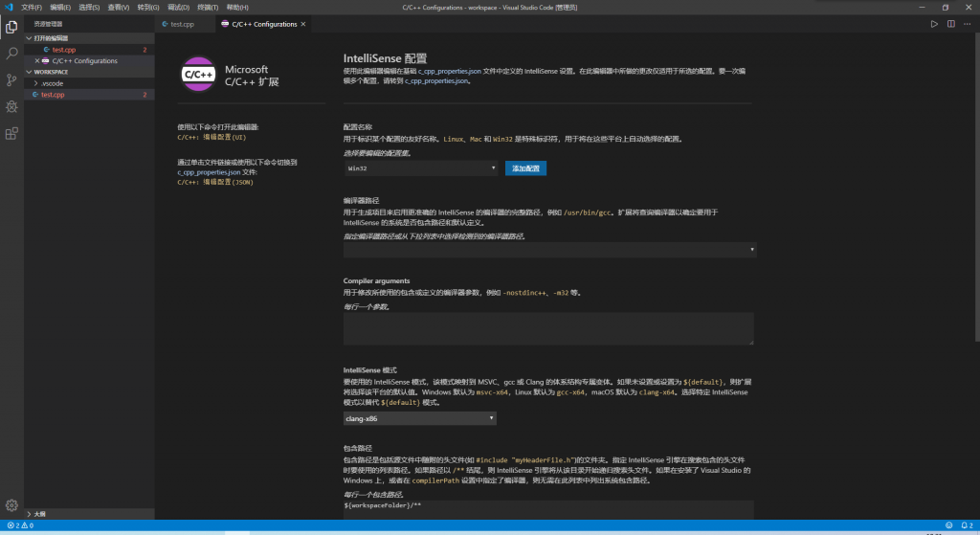The height and width of the screenshot is (535, 980).
Task: Focus the include path text area
Action: coord(548,509)
